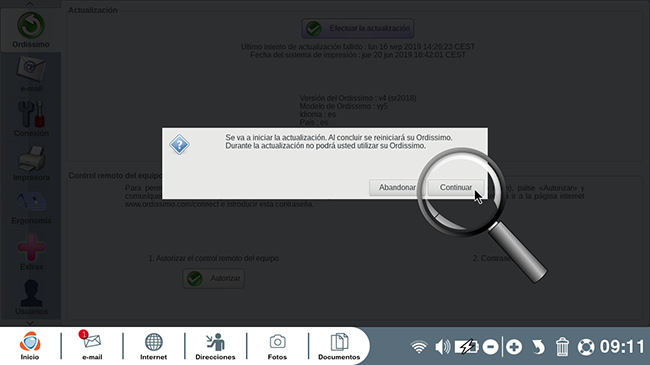Open the Impresora printer section

point(31,163)
